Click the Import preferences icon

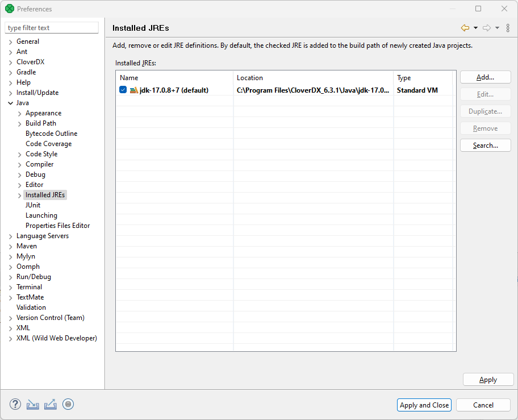pos(33,405)
